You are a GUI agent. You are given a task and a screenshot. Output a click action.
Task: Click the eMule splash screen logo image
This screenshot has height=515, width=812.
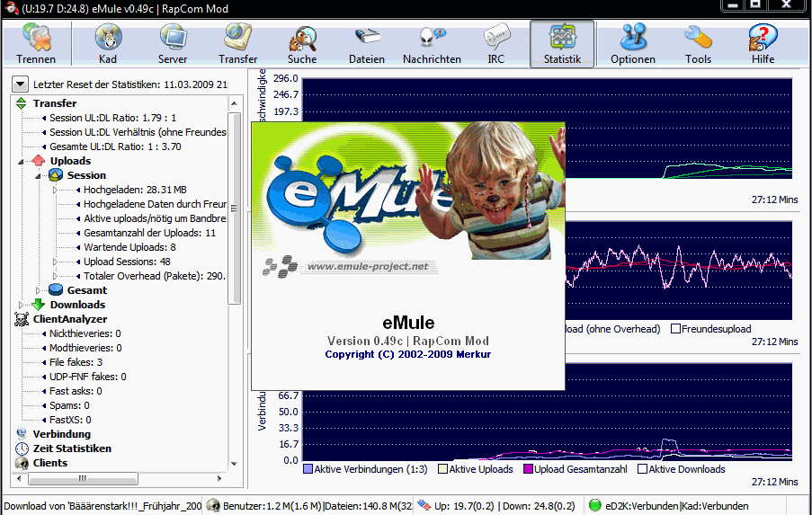[x=408, y=191]
